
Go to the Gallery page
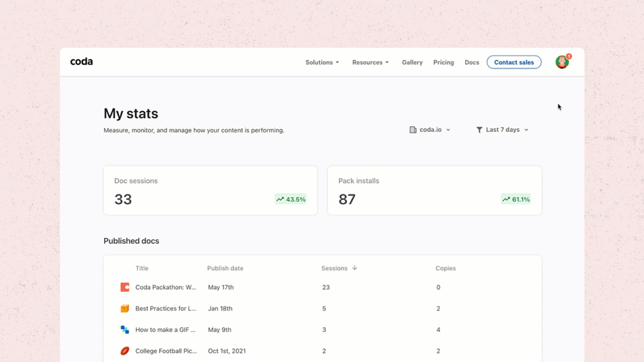[x=413, y=62]
